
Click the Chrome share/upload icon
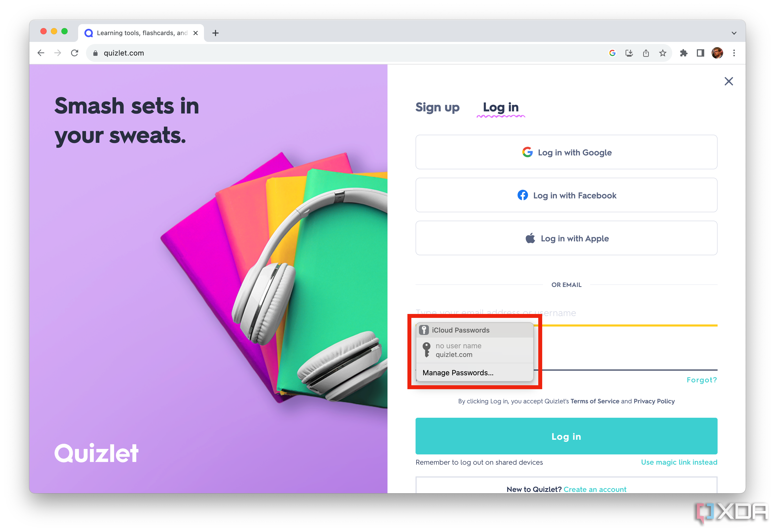click(x=645, y=53)
